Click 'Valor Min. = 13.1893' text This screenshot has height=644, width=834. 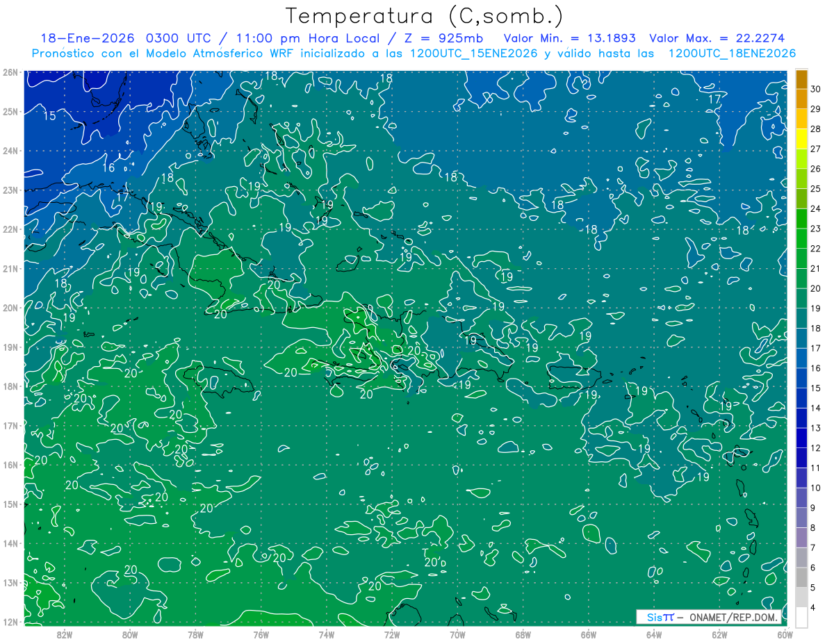click(x=571, y=38)
